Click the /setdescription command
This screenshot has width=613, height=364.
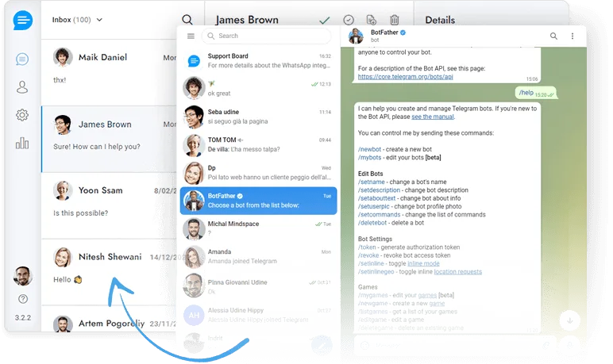[379, 190]
